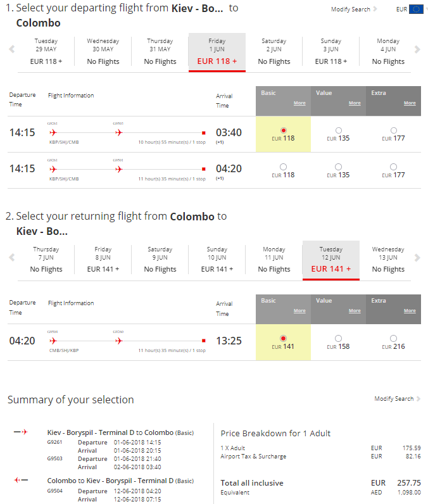The width and height of the screenshot is (428, 504).
Task: Click first plane icon on 03:40 arrival flight
Action: click(x=53, y=133)
